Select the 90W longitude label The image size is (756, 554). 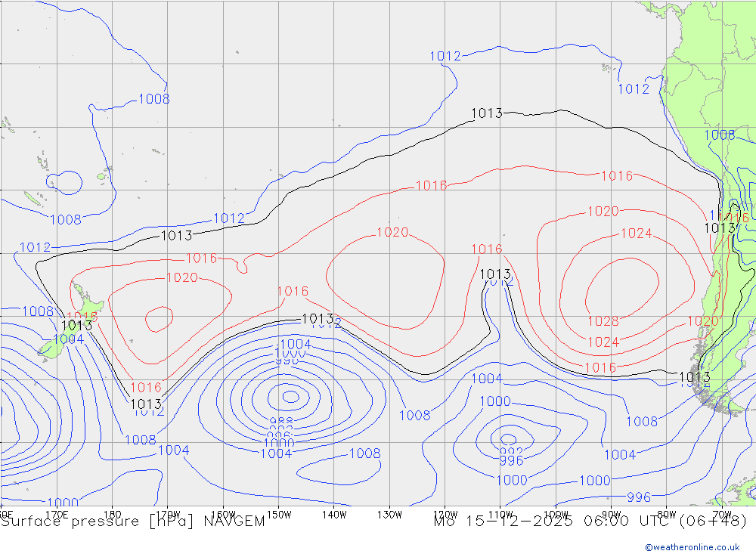click(x=612, y=515)
